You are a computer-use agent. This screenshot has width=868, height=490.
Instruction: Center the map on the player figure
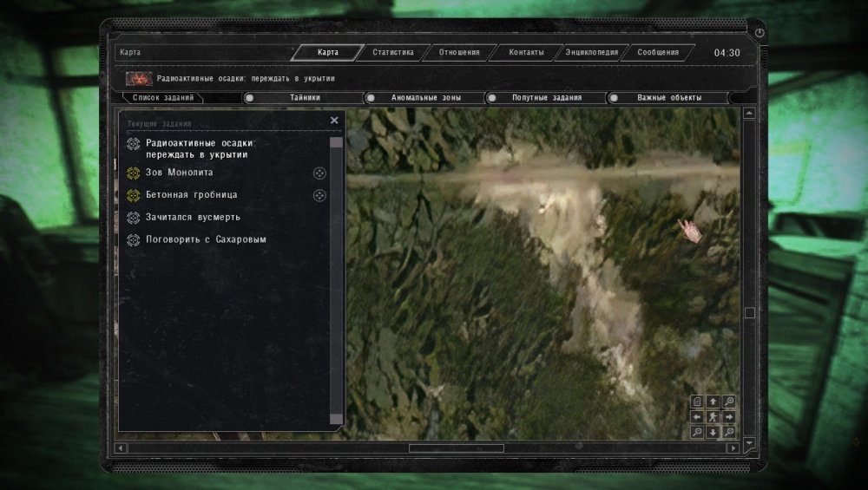[713, 417]
